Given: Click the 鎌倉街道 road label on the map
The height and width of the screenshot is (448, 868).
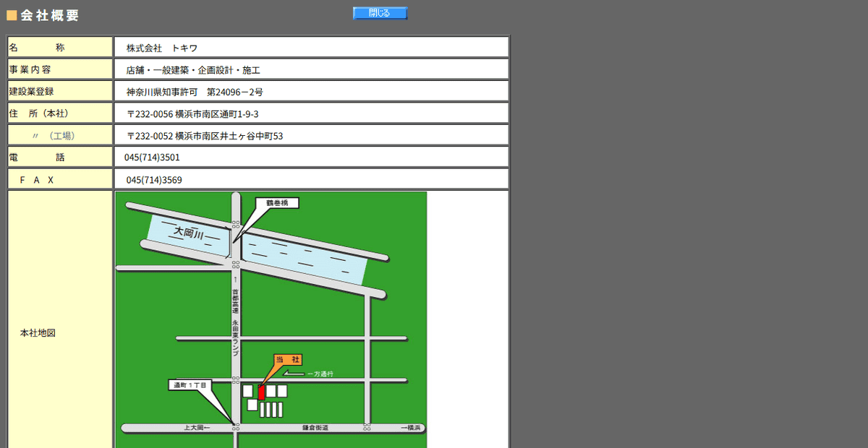Looking at the screenshot, I should point(317,427).
